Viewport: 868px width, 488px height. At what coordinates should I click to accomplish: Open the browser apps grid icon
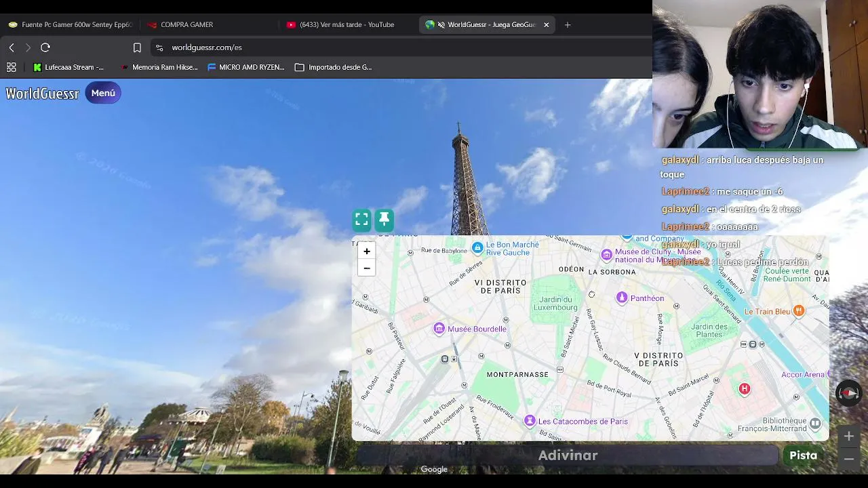coord(11,67)
